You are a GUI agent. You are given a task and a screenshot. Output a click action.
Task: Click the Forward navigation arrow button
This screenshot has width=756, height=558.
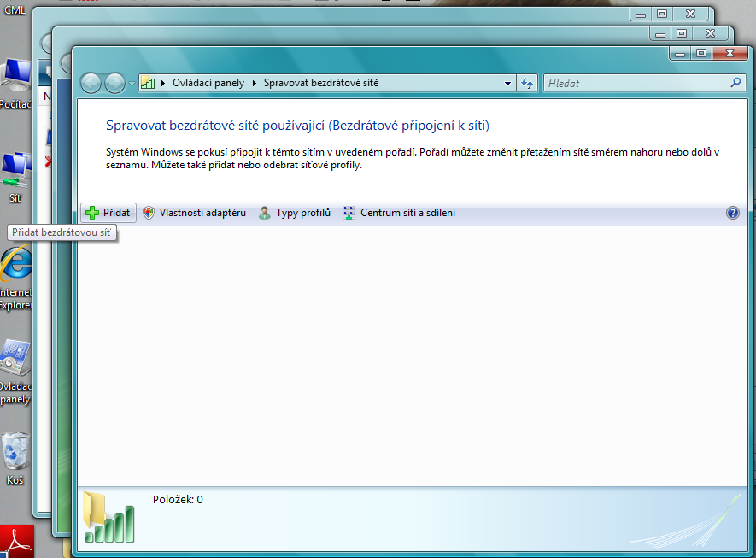click(114, 83)
